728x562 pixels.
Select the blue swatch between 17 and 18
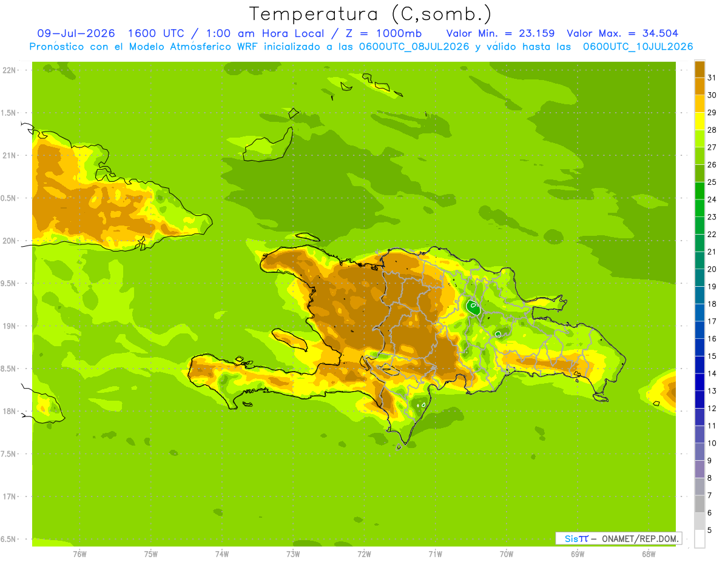(699, 313)
